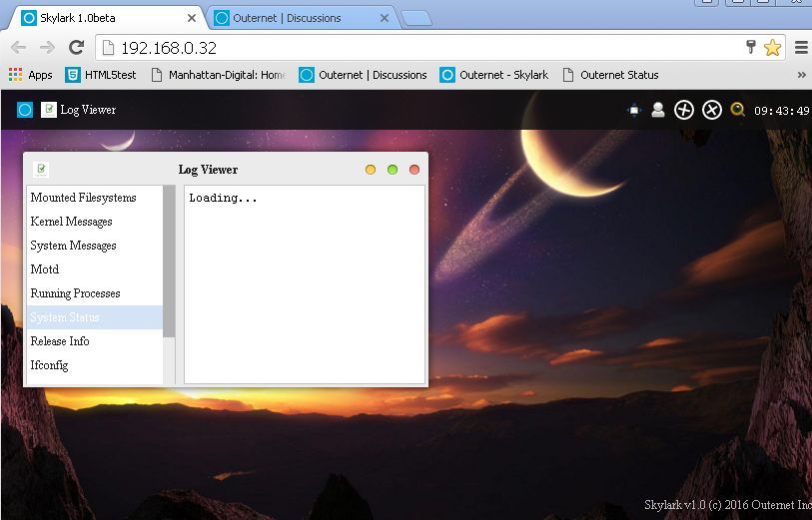Screen dimensions: 812x520
Task: Open the user account icon
Action: point(658,110)
